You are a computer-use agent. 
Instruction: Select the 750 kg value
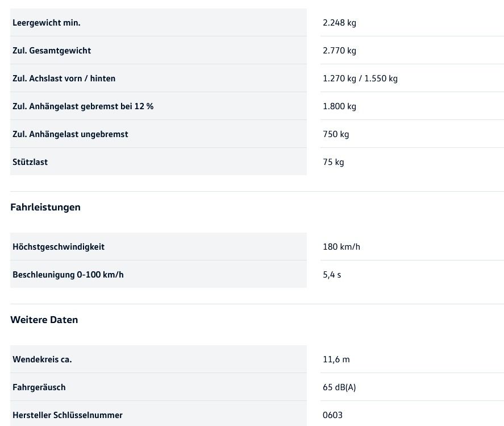coord(336,134)
